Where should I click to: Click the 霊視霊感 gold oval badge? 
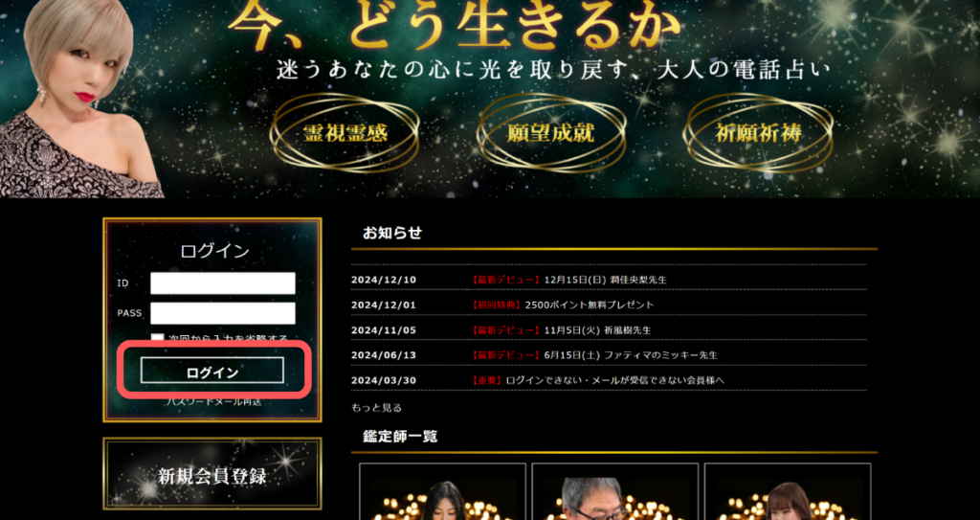click(x=345, y=133)
